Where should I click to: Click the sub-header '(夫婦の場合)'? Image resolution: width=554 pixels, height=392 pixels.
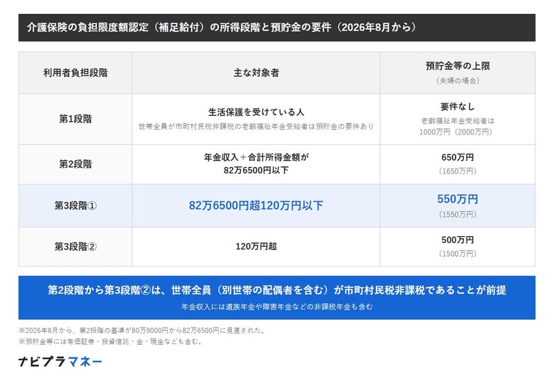tap(458, 81)
